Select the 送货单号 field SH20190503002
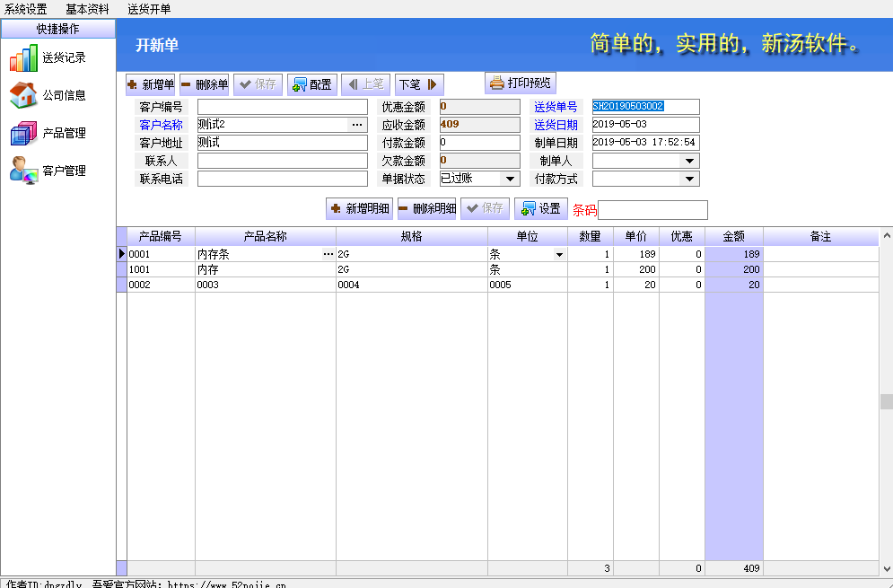The height and width of the screenshot is (588, 893). click(x=646, y=107)
